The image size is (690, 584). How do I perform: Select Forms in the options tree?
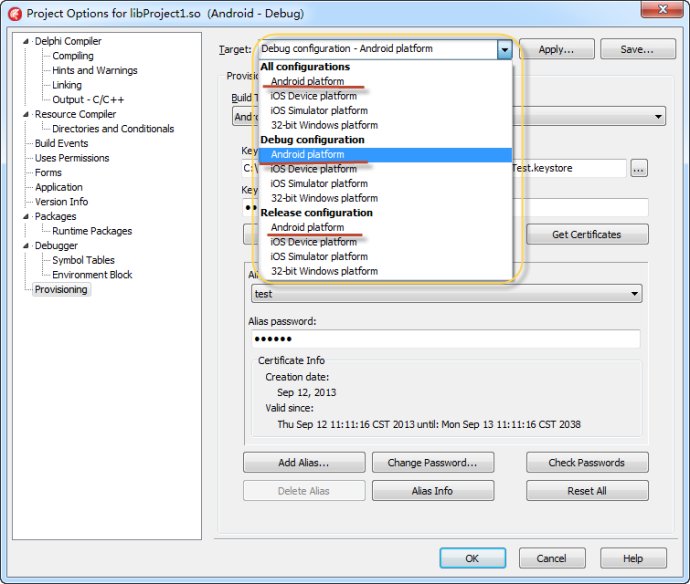(48, 173)
